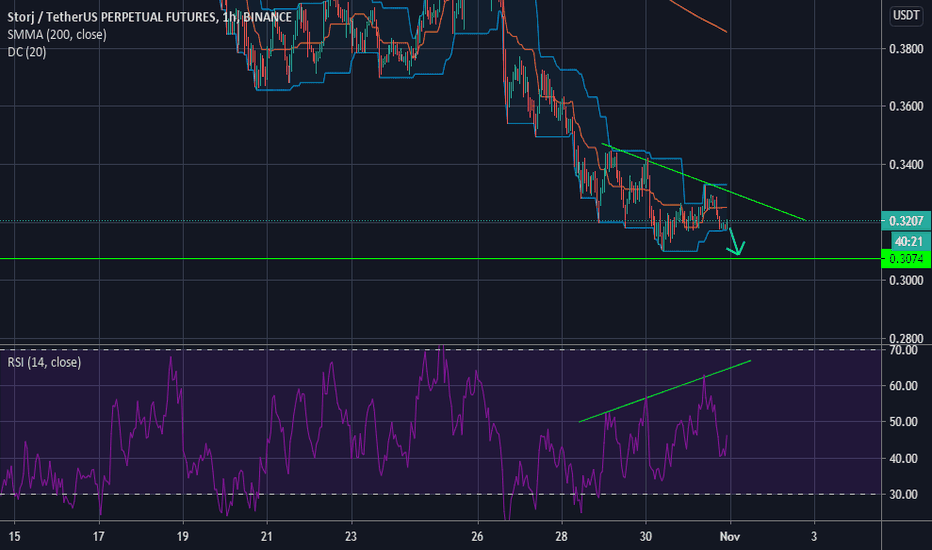Click the 0.3000 price axis label
Image resolution: width=932 pixels, height=550 pixels.
point(906,280)
